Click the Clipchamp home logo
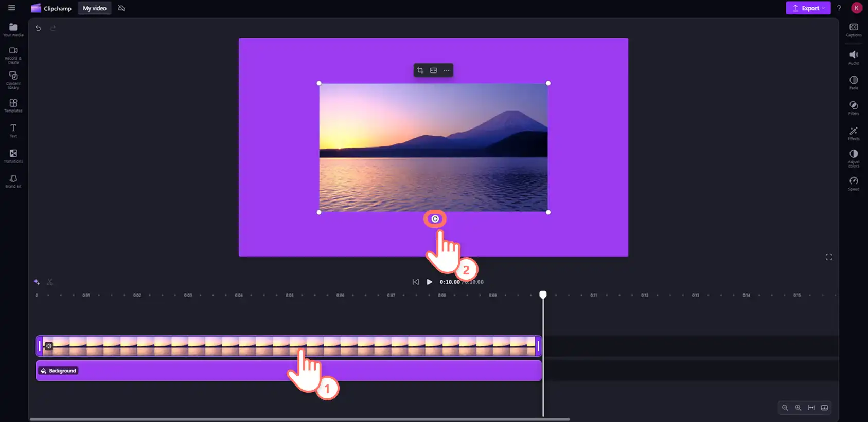 (51, 8)
